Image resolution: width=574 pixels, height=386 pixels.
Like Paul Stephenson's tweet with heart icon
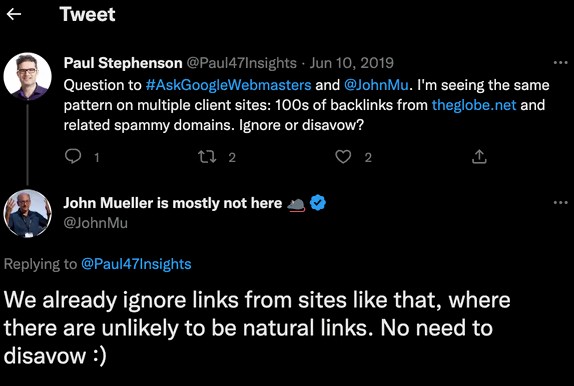343,157
